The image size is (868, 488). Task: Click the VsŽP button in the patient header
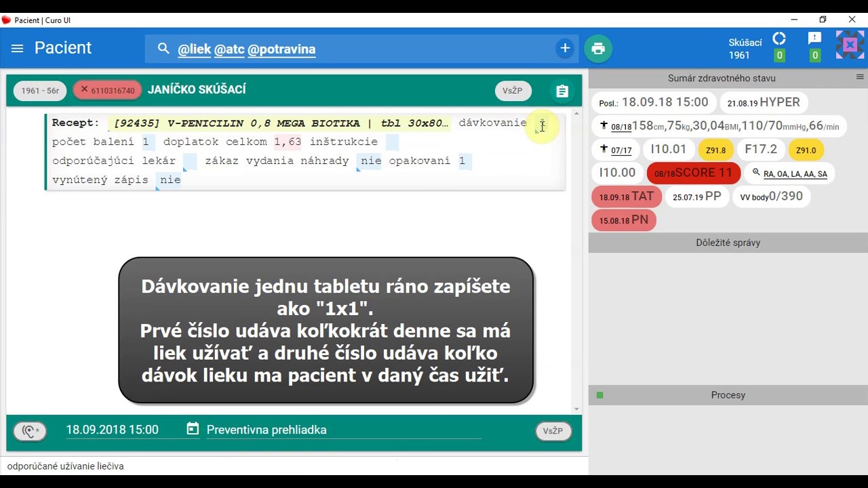pyautogui.click(x=513, y=91)
